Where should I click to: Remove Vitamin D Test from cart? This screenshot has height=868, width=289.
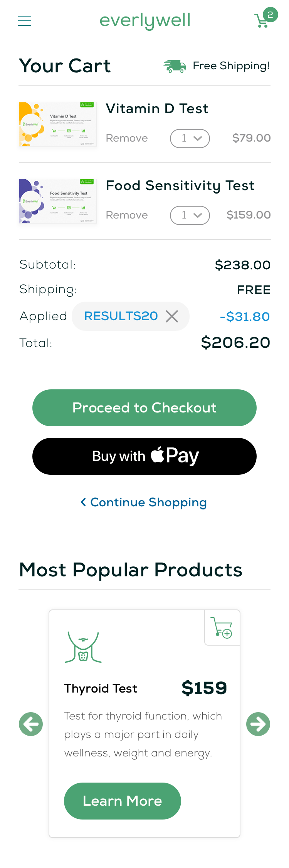point(127,139)
